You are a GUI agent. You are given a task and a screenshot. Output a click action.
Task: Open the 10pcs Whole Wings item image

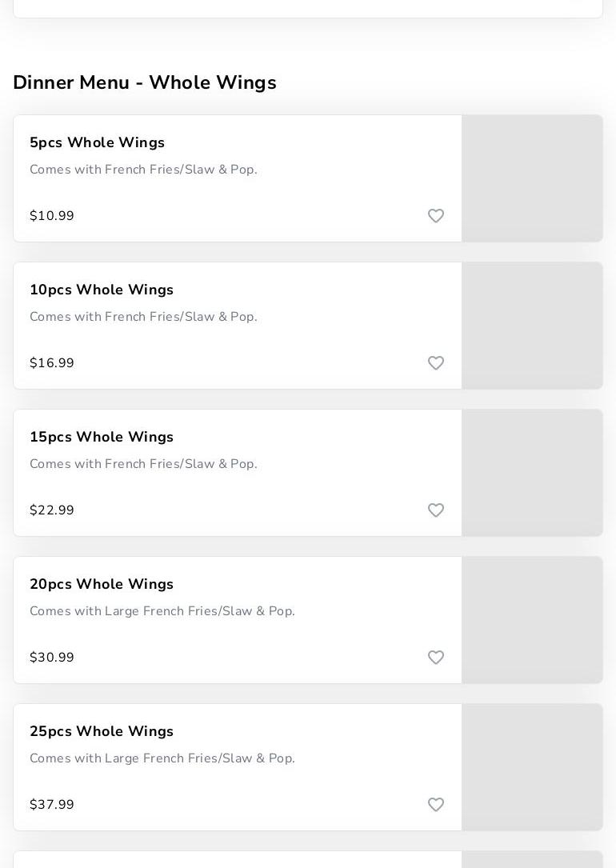(532, 326)
